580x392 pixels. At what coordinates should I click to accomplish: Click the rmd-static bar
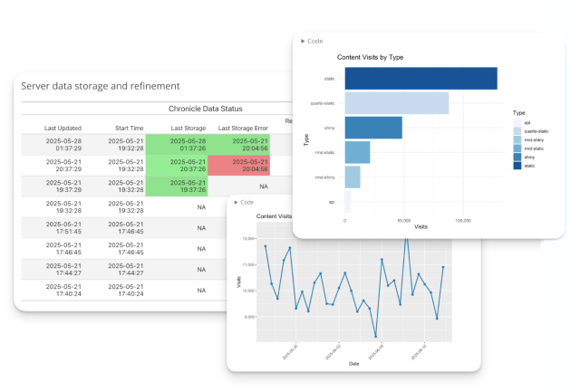coord(357,152)
